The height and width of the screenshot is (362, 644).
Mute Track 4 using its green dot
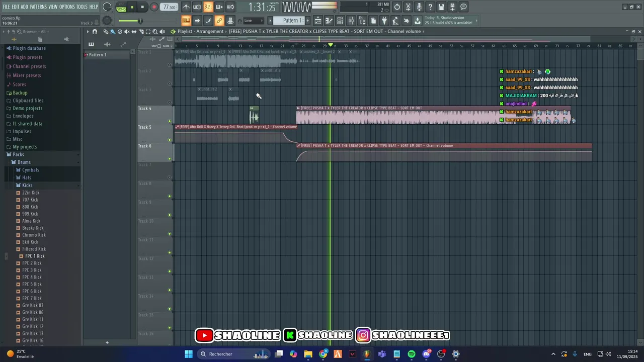pos(170,121)
